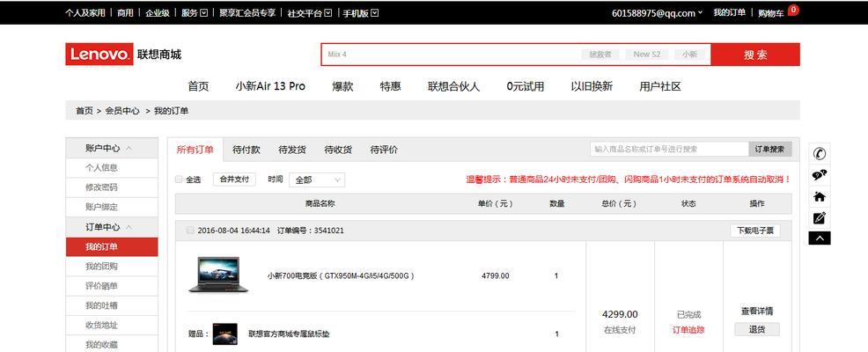Viewport: 868px width, 352px height.
Task: Open 我的吐槽 in the sidebar
Action: point(101,305)
